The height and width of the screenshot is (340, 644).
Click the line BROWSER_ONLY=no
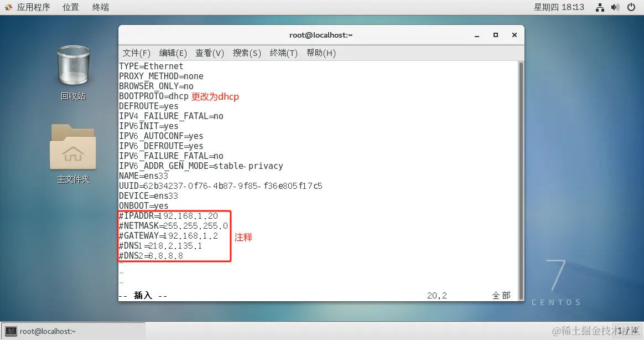[156, 86]
